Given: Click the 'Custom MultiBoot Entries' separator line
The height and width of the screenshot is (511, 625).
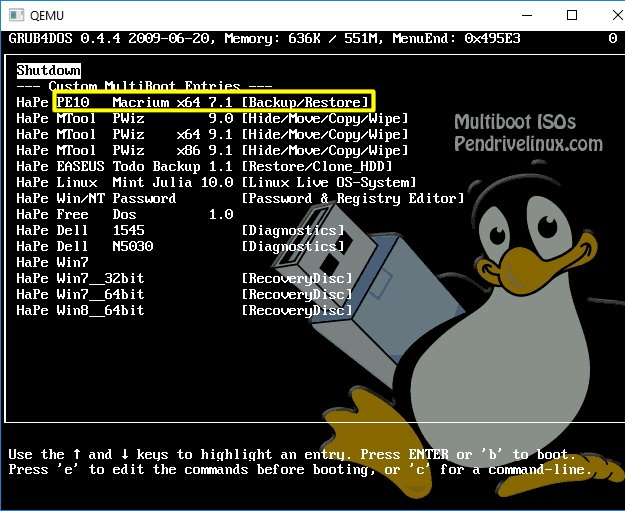Looking at the screenshot, I should 144,86.
